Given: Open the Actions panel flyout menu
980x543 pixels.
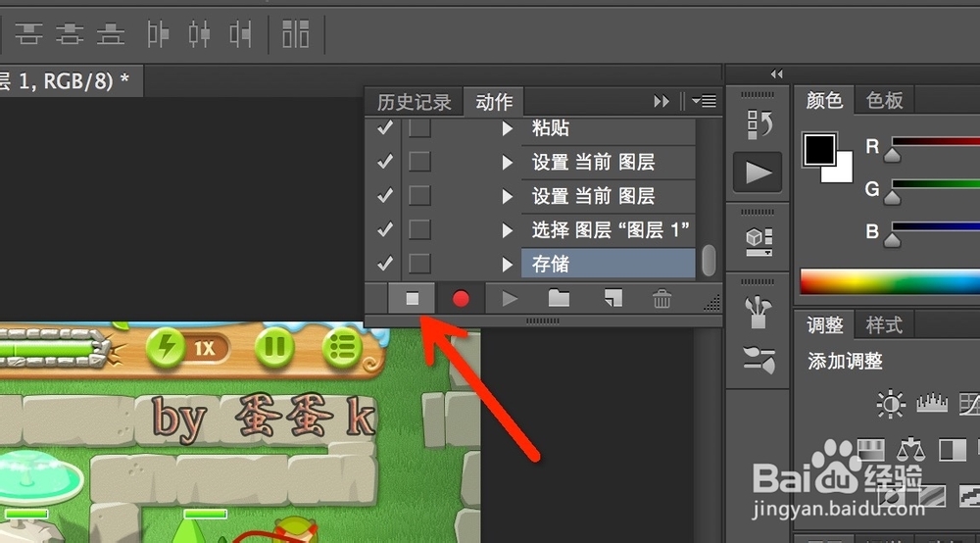Looking at the screenshot, I should click(705, 101).
